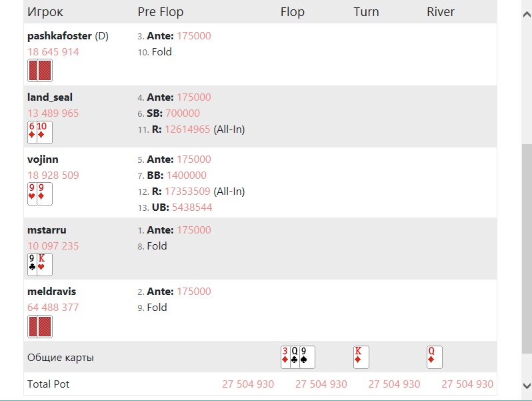
Task: Select the Turn column header
Action: point(366,12)
